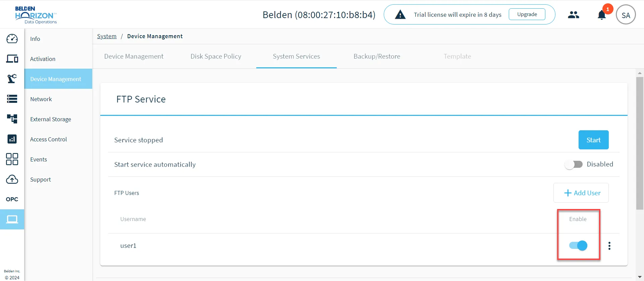Open the stacked list storage icon

point(12,99)
